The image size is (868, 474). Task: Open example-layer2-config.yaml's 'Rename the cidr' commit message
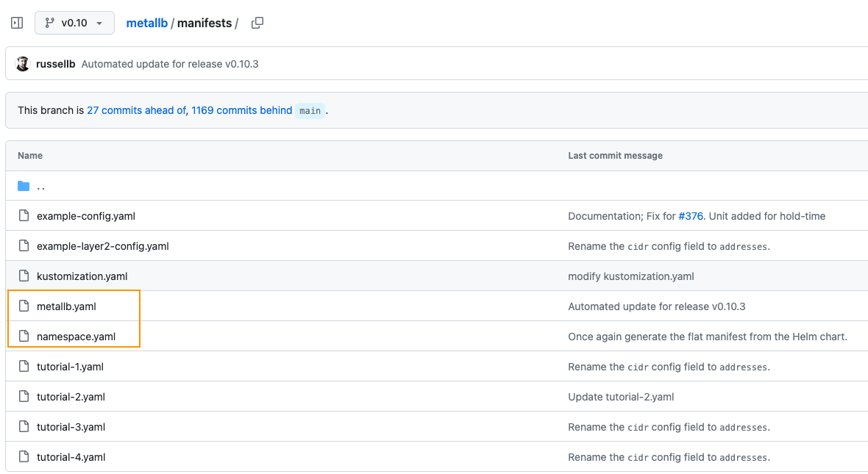point(669,246)
